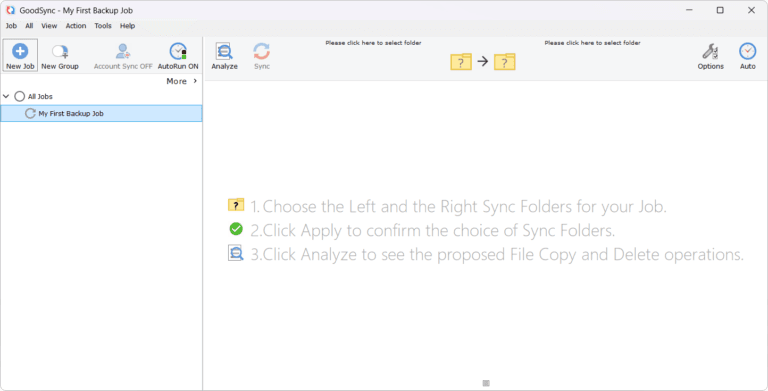Open the Action menu
Screen dimensions: 768x391
pyautogui.click(x=76, y=26)
